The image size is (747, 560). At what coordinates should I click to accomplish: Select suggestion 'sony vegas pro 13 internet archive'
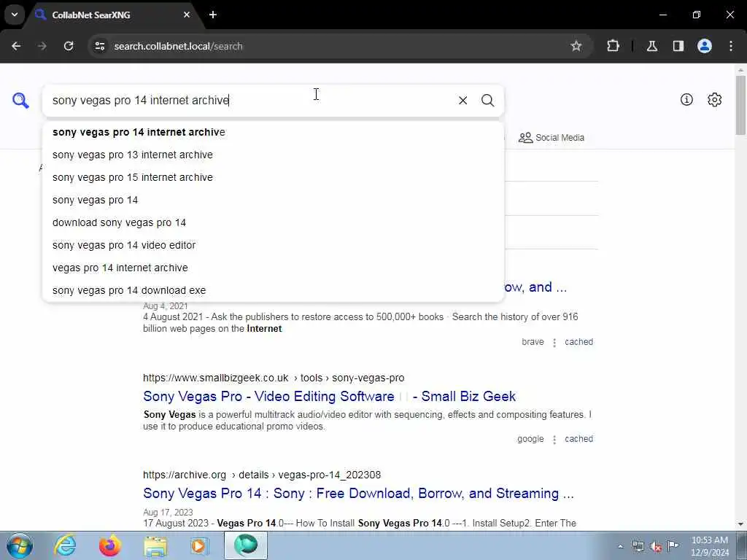pos(273,155)
